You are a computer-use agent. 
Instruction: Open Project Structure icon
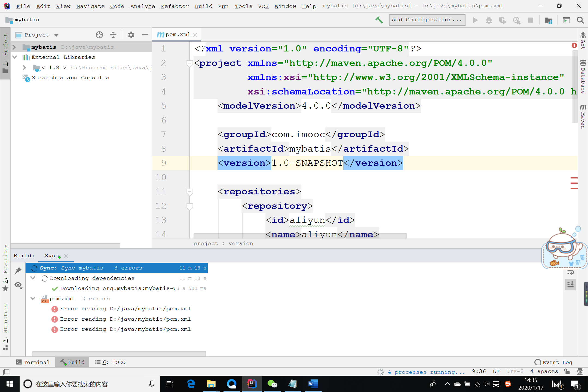(549, 20)
